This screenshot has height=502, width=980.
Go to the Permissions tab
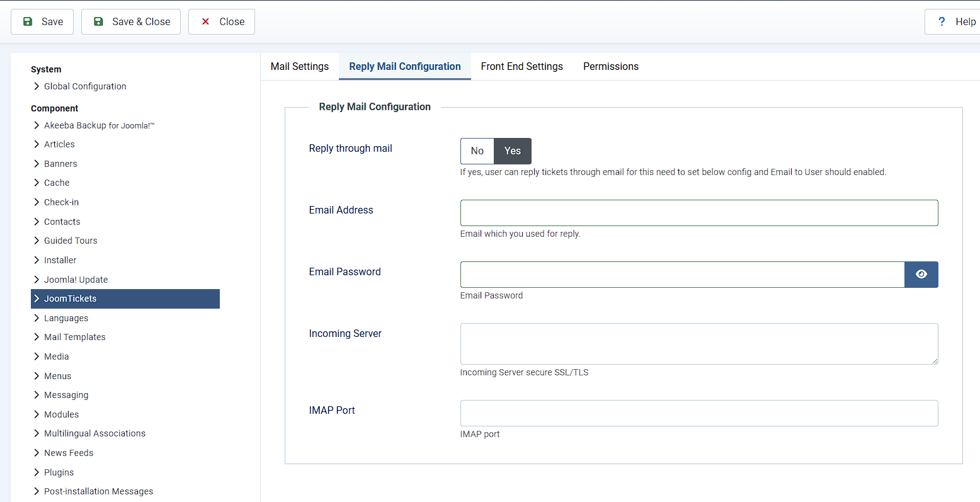pyautogui.click(x=611, y=66)
